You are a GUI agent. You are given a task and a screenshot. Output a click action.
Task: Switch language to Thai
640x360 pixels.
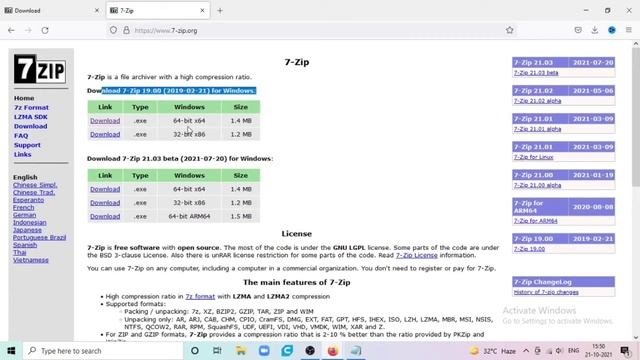tap(20, 252)
